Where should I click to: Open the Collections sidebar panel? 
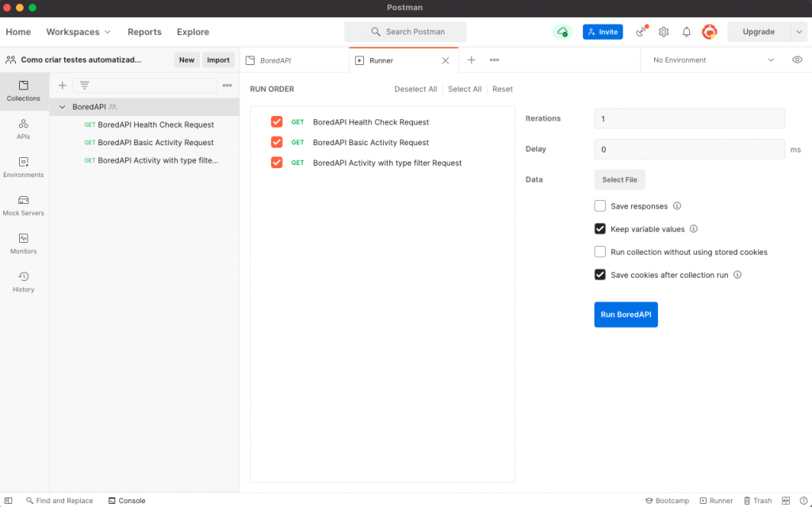[x=24, y=90]
